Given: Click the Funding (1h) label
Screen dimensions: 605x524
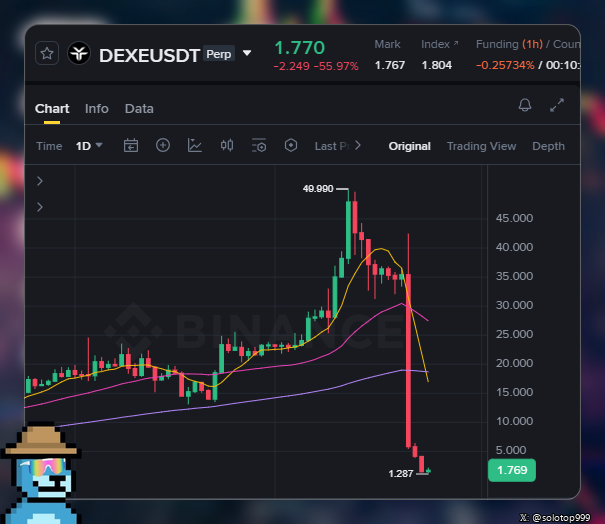Looking at the screenshot, I should 509,44.
